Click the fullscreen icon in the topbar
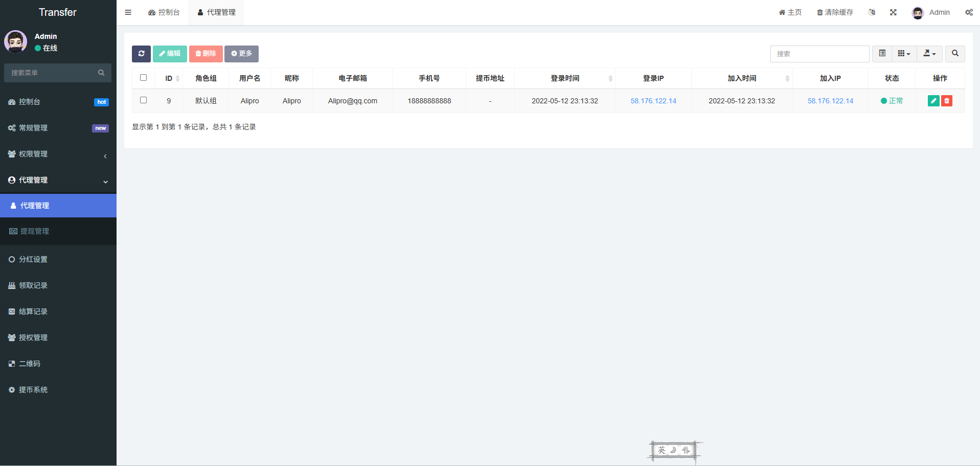 pyautogui.click(x=893, y=12)
